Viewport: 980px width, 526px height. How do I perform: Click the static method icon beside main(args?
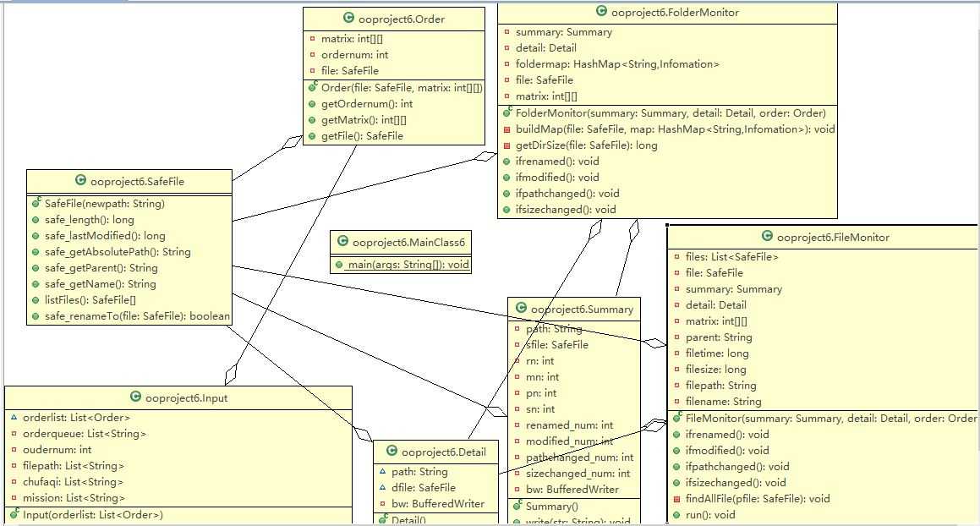[339, 265]
